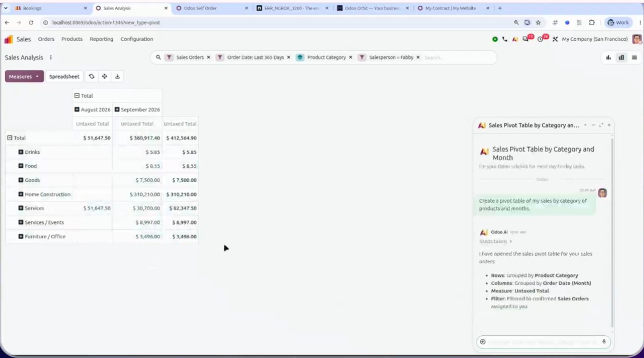
Task: Fold the AI chat window with minus icon
Action: tap(594, 125)
